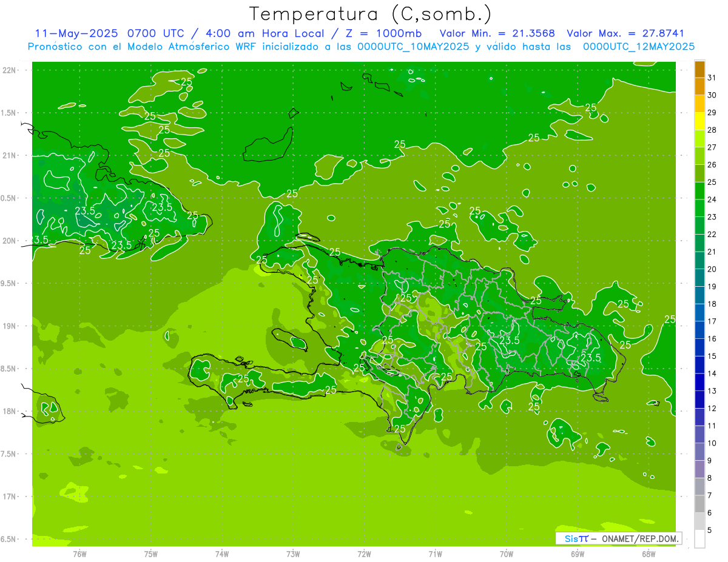Click the '10' label on the color legend

pos(712,443)
